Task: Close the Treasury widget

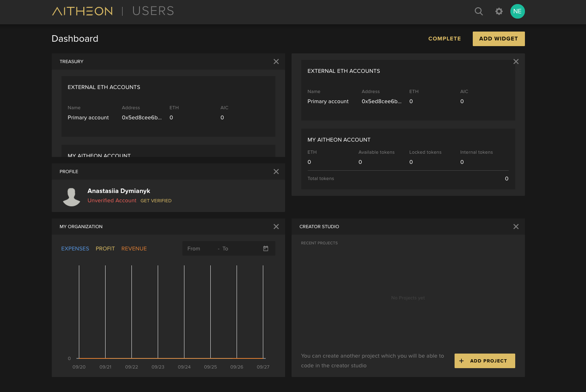Action: pyautogui.click(x=276, y=61)
